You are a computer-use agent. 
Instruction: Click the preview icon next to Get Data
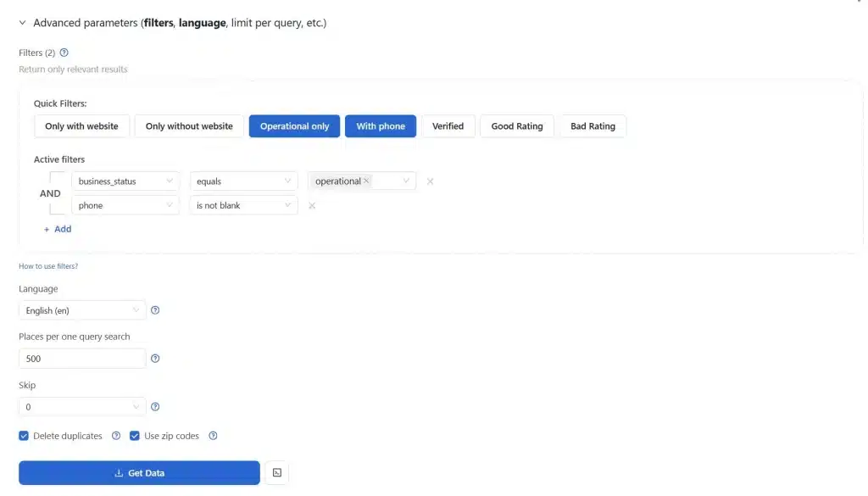pyautogui.click(x=276, y=473)
